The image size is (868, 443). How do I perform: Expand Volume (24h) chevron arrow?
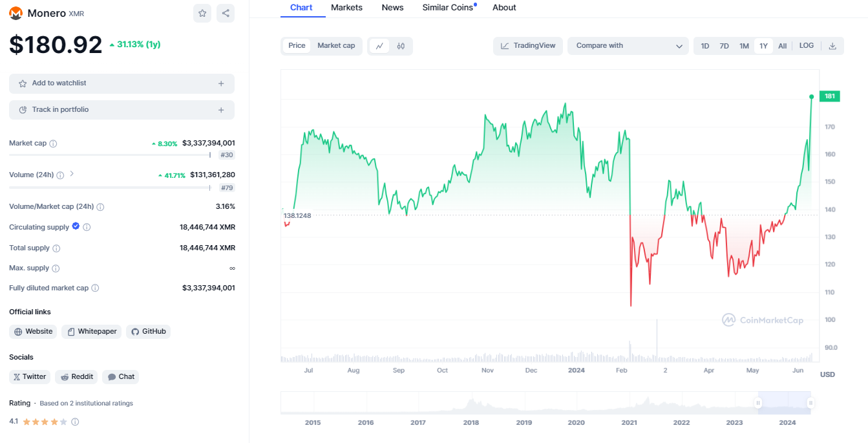[72, 174]
